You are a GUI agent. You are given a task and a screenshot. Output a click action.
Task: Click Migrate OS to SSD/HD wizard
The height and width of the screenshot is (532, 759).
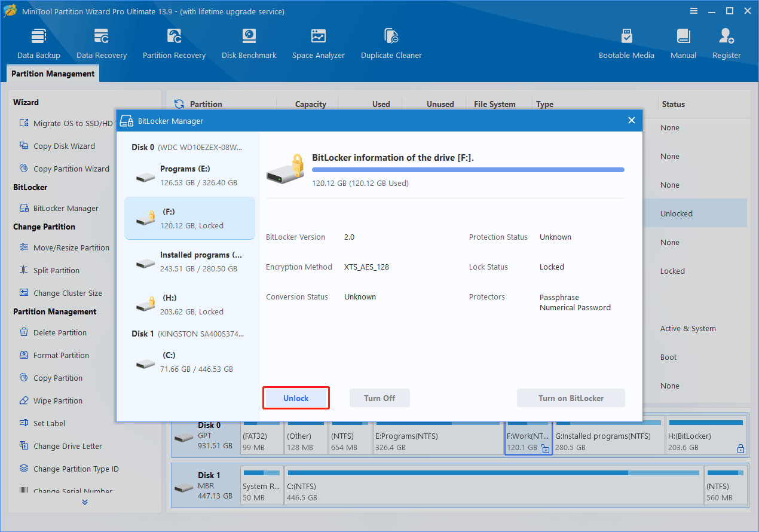(x=66, y=123)
